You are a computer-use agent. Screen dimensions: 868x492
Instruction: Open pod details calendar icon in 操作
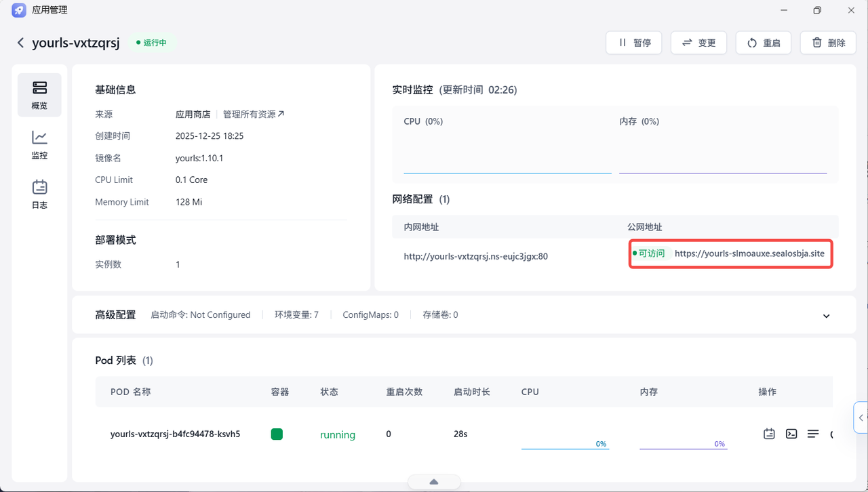[x=769, y=434]
